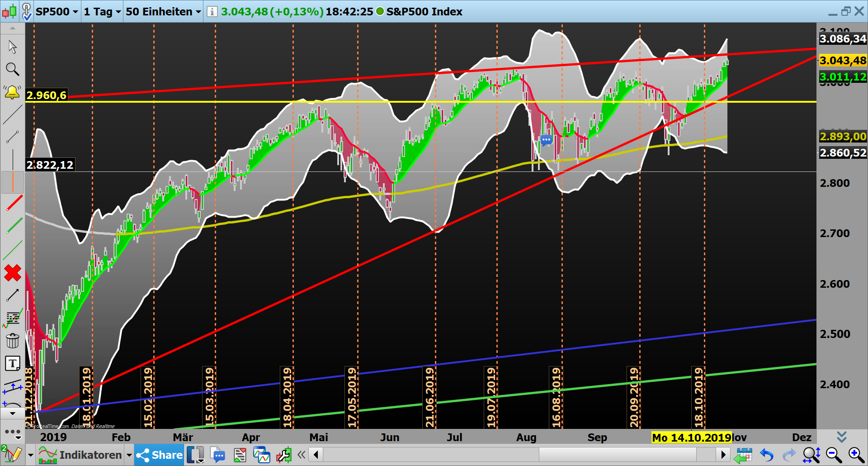Open the SP500 instrument dropdown
The image size is (868, 466).
coord(57,12)
